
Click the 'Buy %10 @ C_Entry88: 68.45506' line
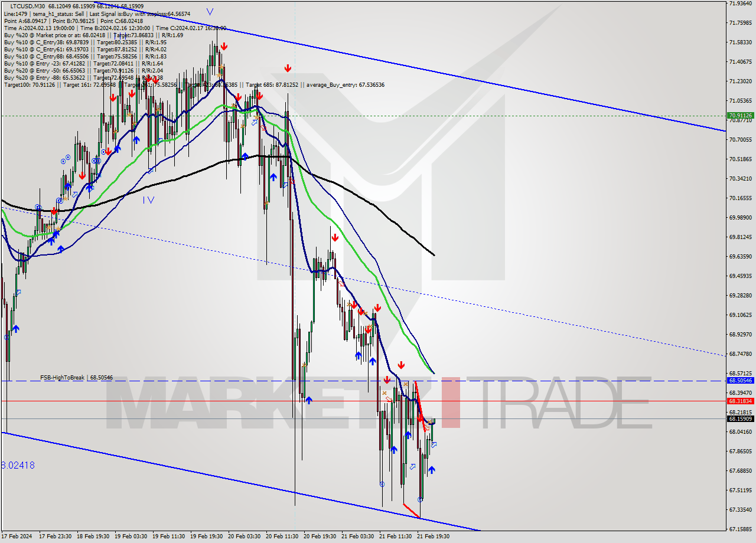[x=85, y=56]
